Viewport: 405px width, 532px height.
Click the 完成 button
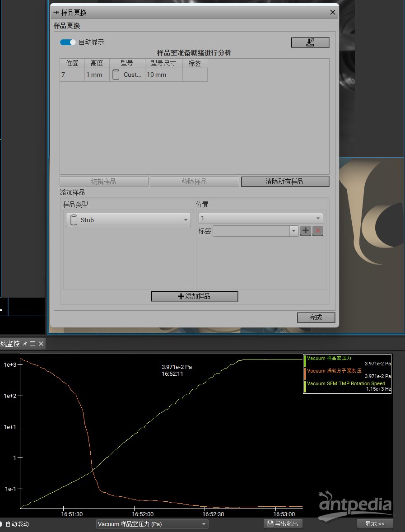(x=316, y=317)
